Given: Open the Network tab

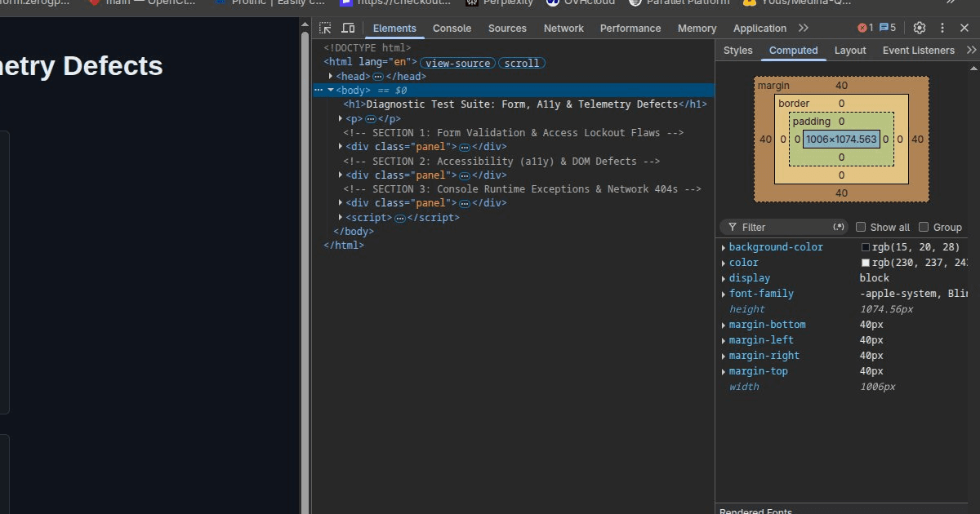Looking at the screenshot, I should [x=563, y=28].
